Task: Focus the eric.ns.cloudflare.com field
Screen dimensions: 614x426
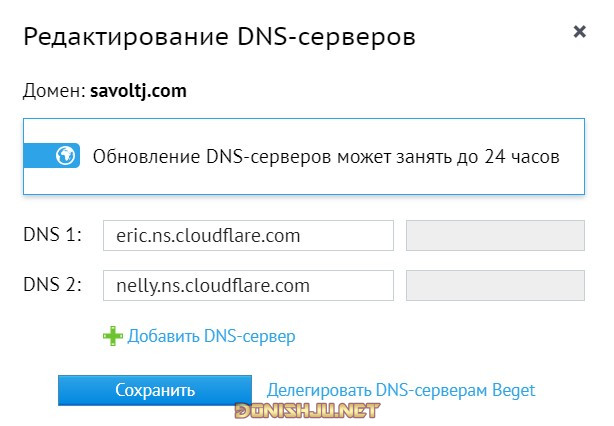Action: coord(248,235)
